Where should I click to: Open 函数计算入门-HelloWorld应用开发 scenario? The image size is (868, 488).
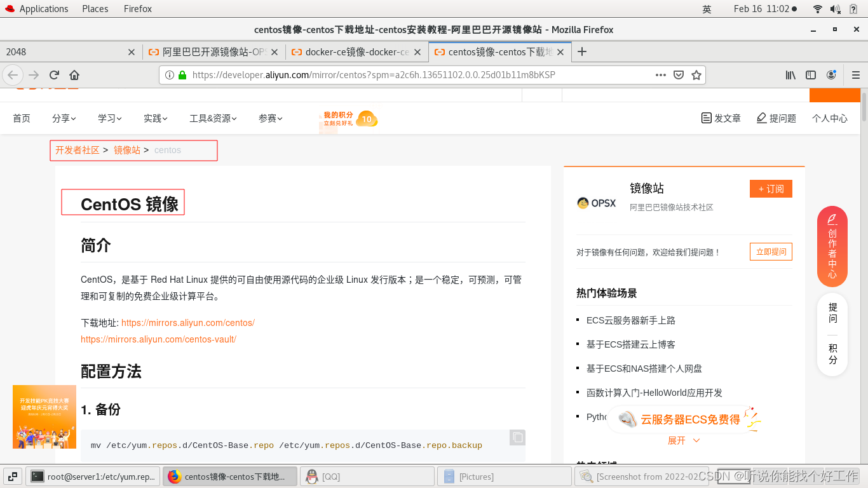point(654,393)
